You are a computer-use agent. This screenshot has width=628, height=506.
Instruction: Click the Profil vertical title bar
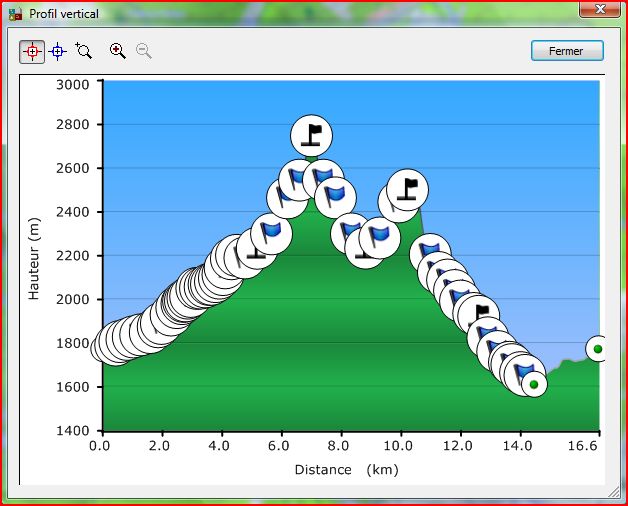coord(300,13)
